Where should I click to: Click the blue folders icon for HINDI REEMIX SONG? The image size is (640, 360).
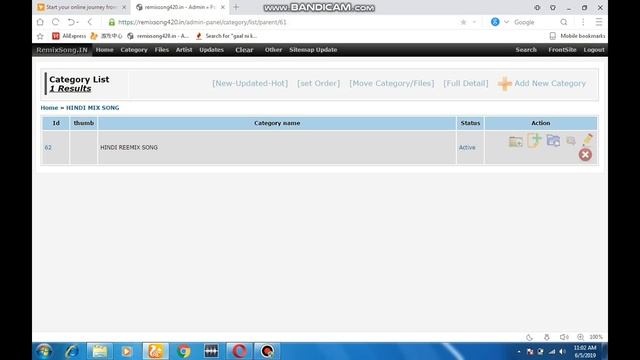click(x=553, y=140)
